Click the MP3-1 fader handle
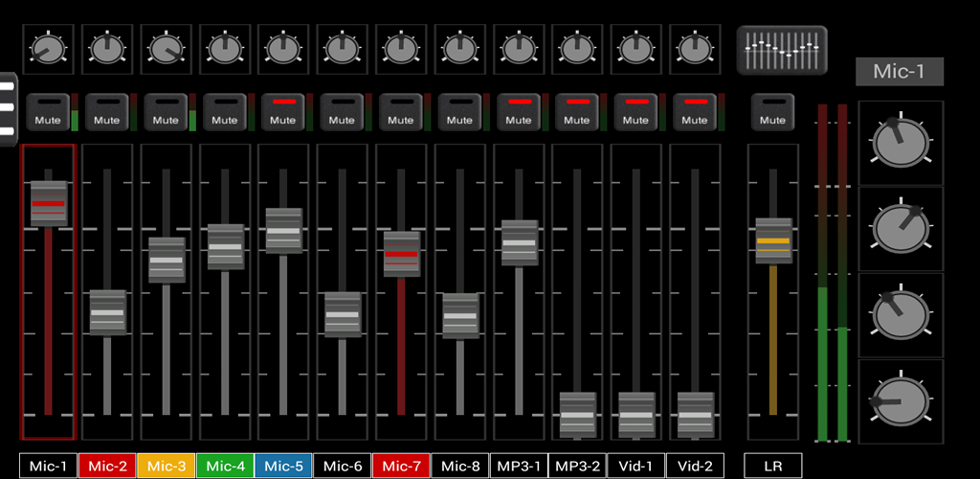 (519, 242)
